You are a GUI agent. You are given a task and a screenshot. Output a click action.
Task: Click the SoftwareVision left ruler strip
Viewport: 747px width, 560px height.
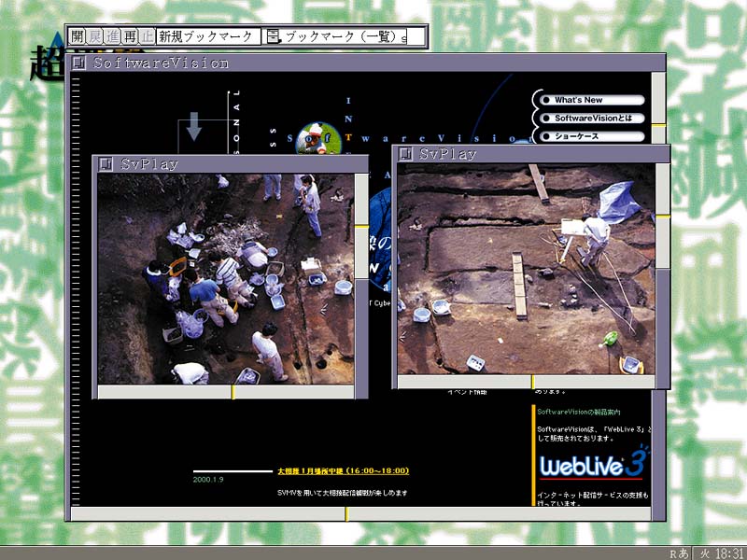pos(76,289)
